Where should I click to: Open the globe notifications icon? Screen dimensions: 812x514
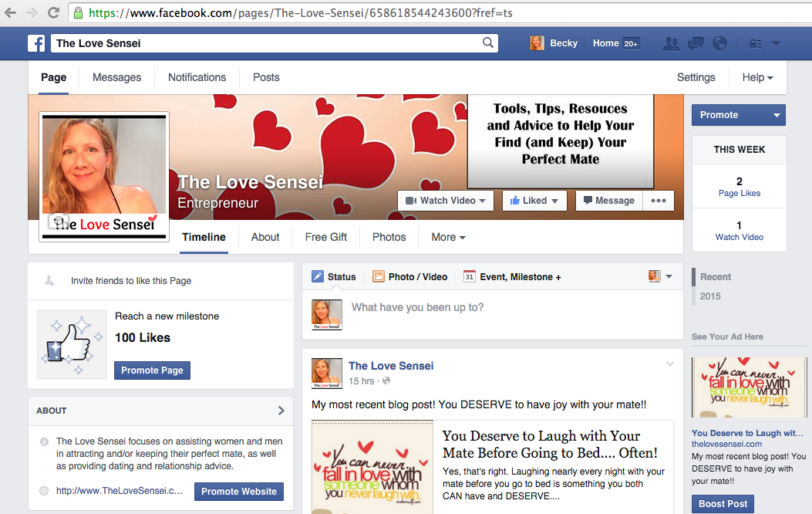(x=719, y=43)
